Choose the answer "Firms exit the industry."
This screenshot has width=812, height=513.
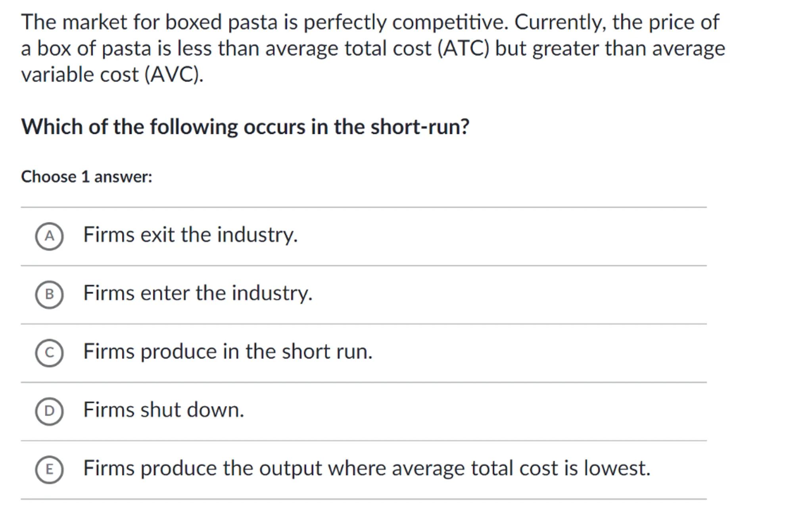click(190, 234)
